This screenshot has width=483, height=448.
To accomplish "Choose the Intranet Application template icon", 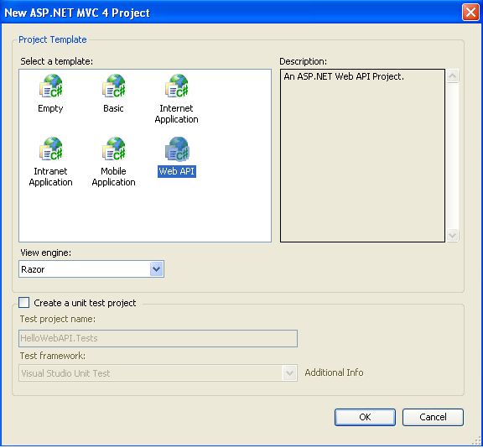I will point(51,148).
